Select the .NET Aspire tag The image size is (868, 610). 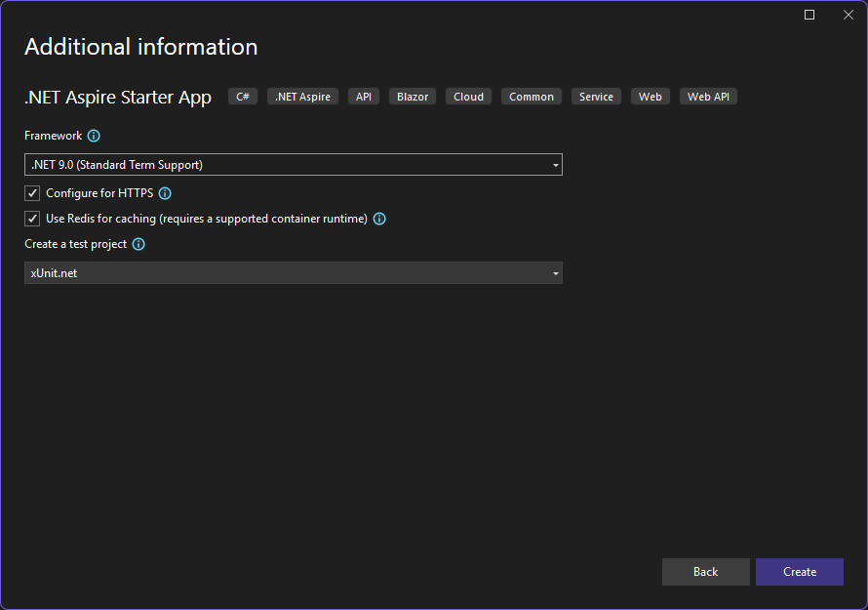[x=302, y=97]
